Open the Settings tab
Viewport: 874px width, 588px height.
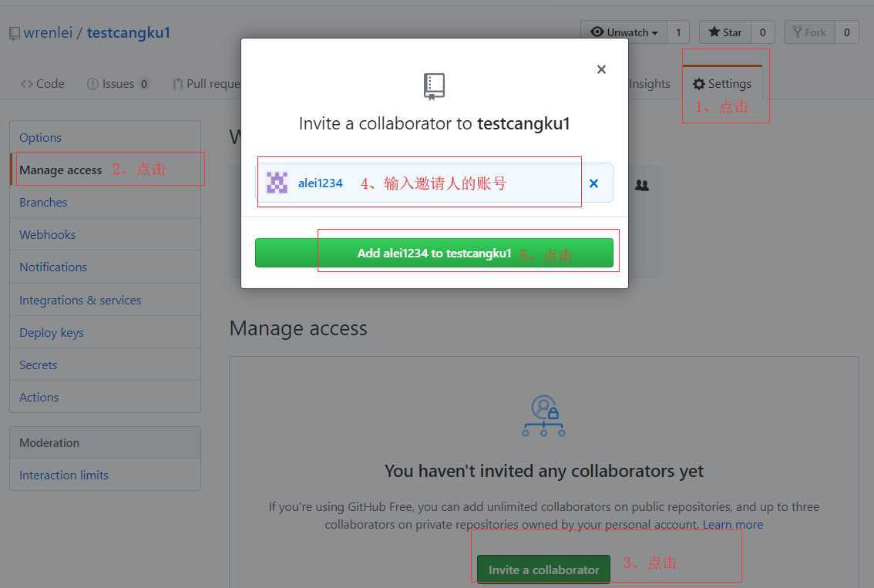(x=722, y=83)
